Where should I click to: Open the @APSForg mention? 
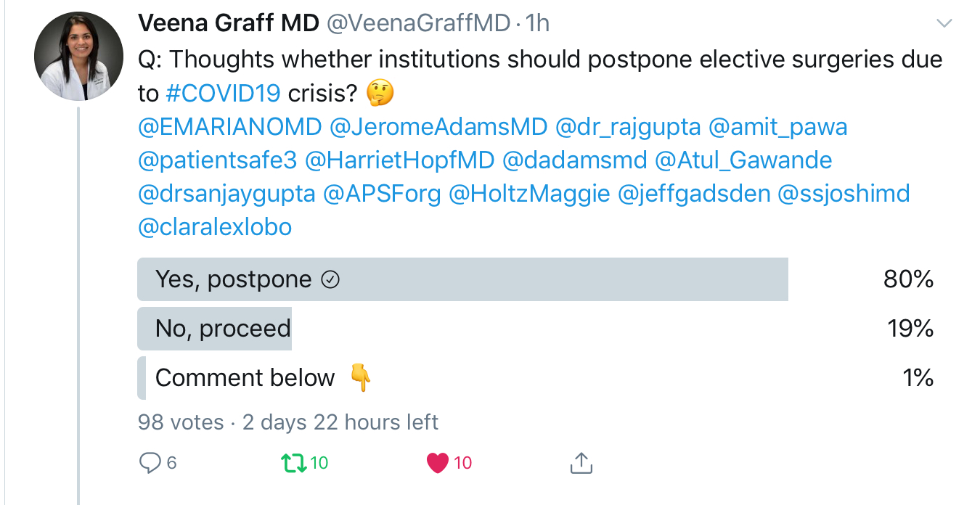pos(382,194)
